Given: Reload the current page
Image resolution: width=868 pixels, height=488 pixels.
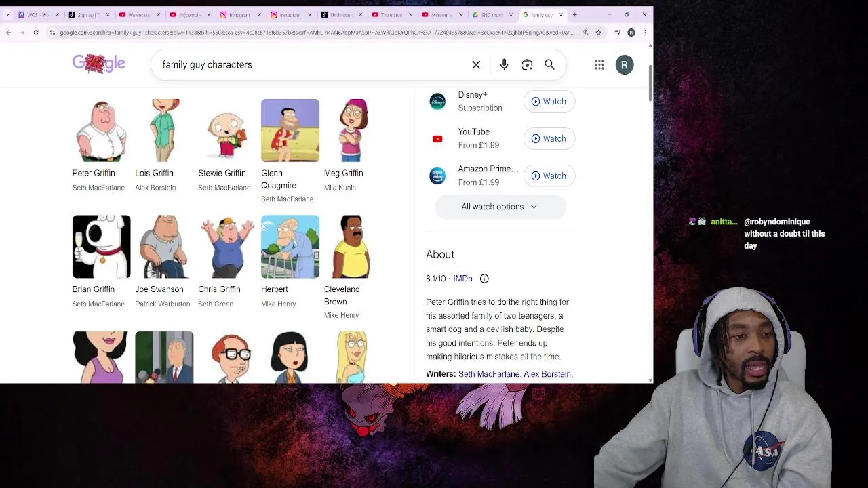Looking at the screenshot, I should [x=36, y=33].
